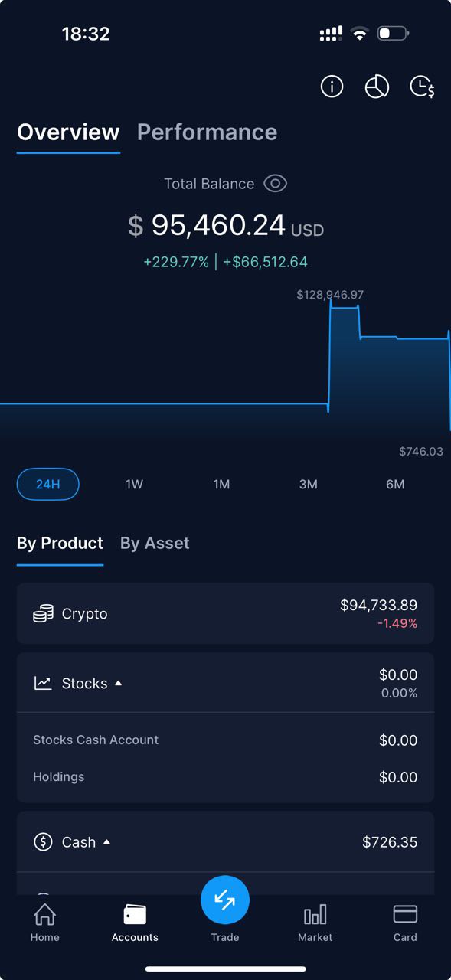This screenshot has height=980, width=451.
Task: Switch chart range to 6M
Action: pyautogui.click(x=395, y=484)
